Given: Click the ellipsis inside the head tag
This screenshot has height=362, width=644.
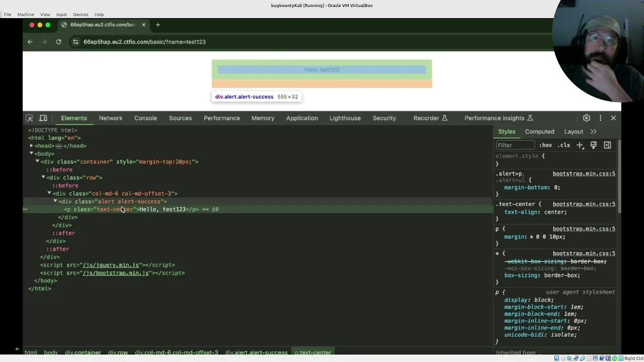Looking at the screenshot, I should [x=58, y=146].
